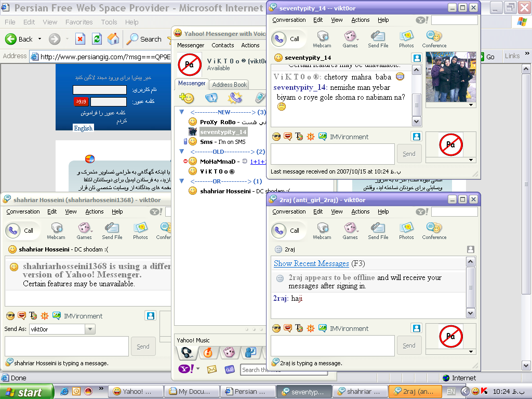This screenshot has height=399, width=532.
Task: Click Send in the shahriar Hosseini window
Action: click(143, 347)
